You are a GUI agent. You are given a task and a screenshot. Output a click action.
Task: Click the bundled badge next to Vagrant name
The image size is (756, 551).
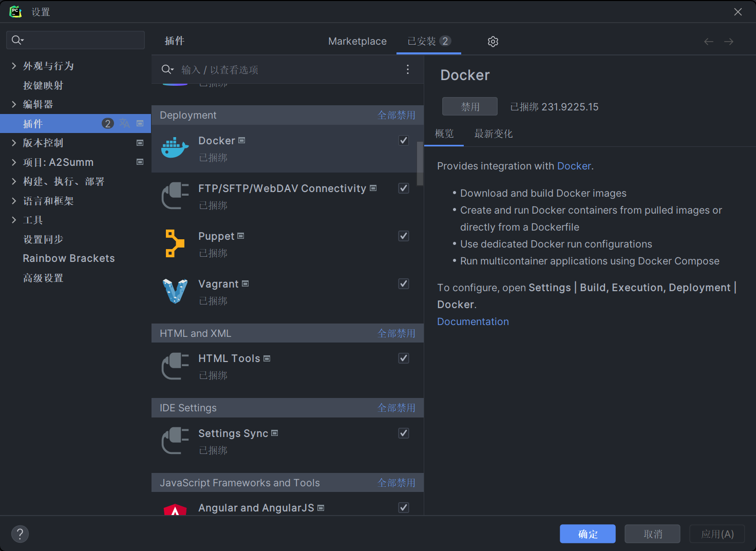pyautogui.click(x=245, y=283)
